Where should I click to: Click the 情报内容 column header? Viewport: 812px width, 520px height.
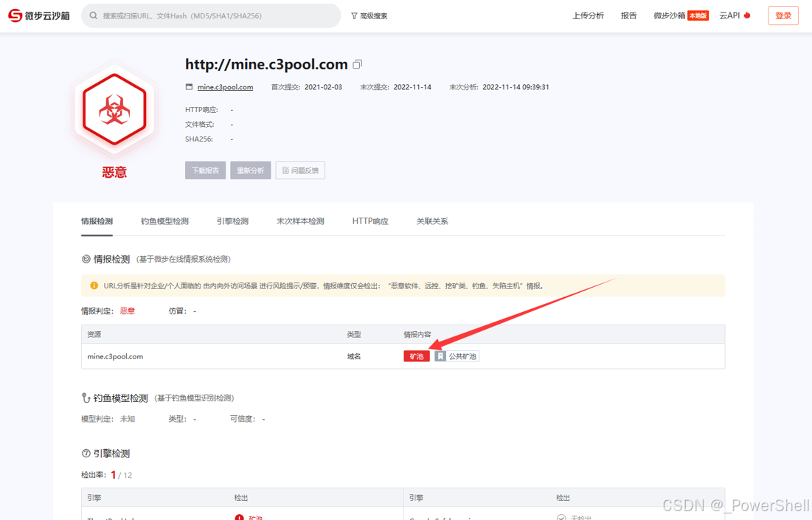[417, 335]
